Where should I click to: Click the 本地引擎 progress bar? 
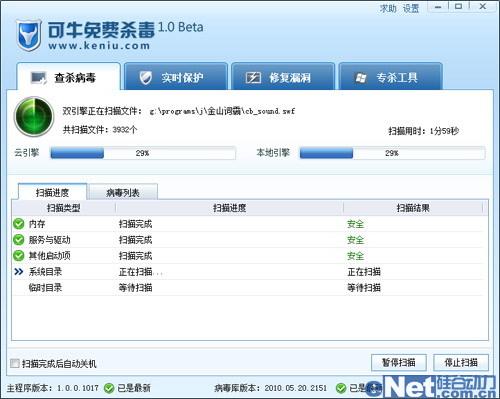pyautogui.click(x=392, y=153)
